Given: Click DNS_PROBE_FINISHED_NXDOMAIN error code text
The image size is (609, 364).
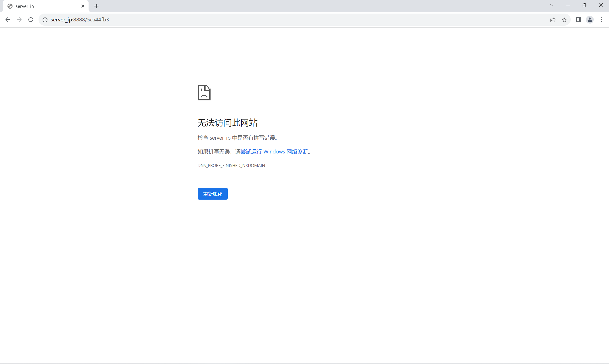Looking at the screenshot, I should click(231, 166).
